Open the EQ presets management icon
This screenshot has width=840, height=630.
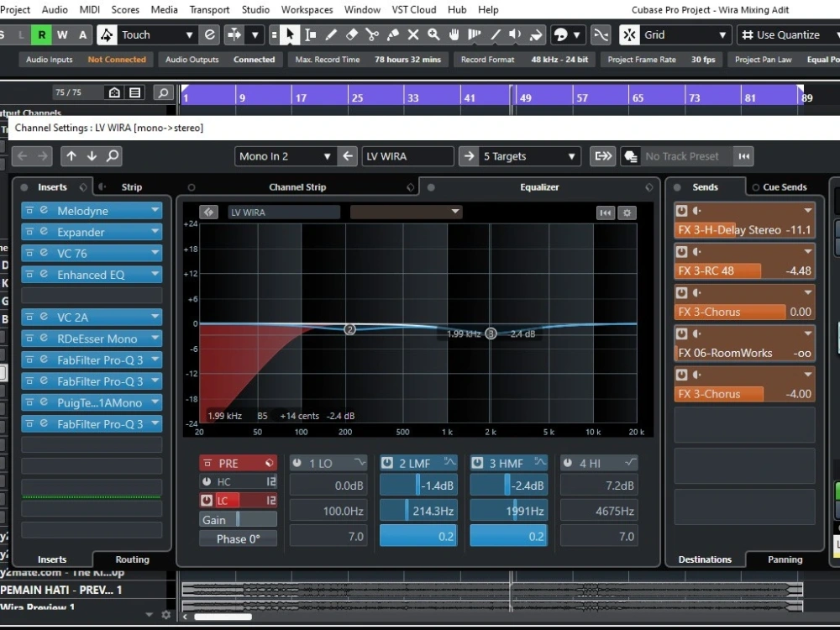click(606, 213)
